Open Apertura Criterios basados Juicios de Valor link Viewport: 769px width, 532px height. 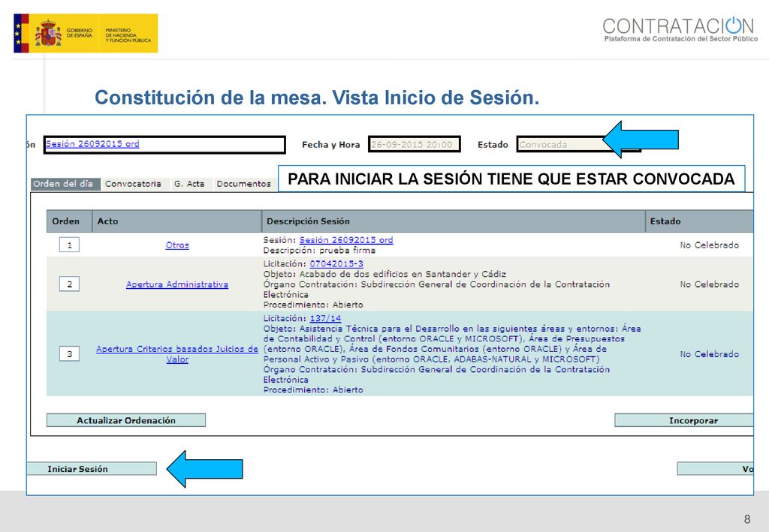tap(177, 353)
